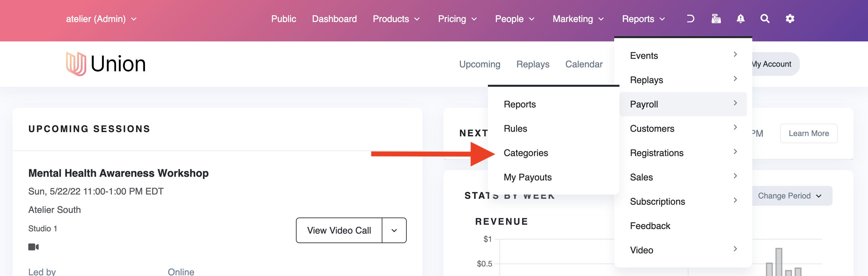Open the settings gear icon
Image resolution: width=868 pixels, height=276 pixels.
pyautogui.click(x=790, y=19)
